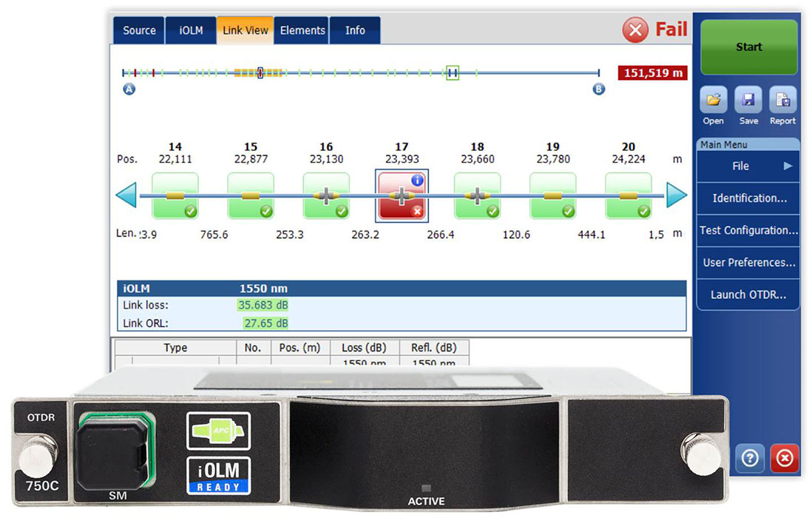This screenshot has width=812, height=518.
Task: Click the Save disk icon
Action: [x=748, y=101]
